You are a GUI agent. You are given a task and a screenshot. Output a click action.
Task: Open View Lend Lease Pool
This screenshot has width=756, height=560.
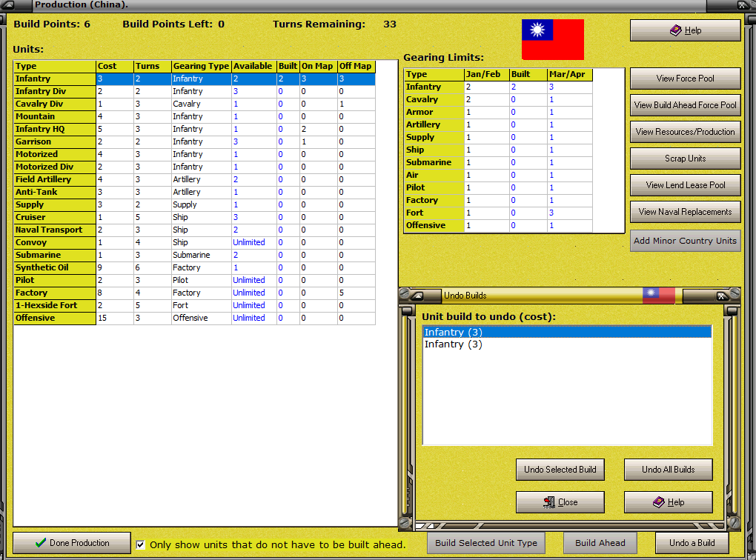click(x=685, y=185)
